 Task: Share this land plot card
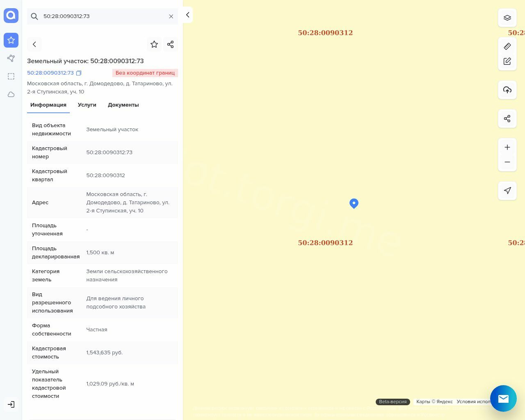click(171, 44)
